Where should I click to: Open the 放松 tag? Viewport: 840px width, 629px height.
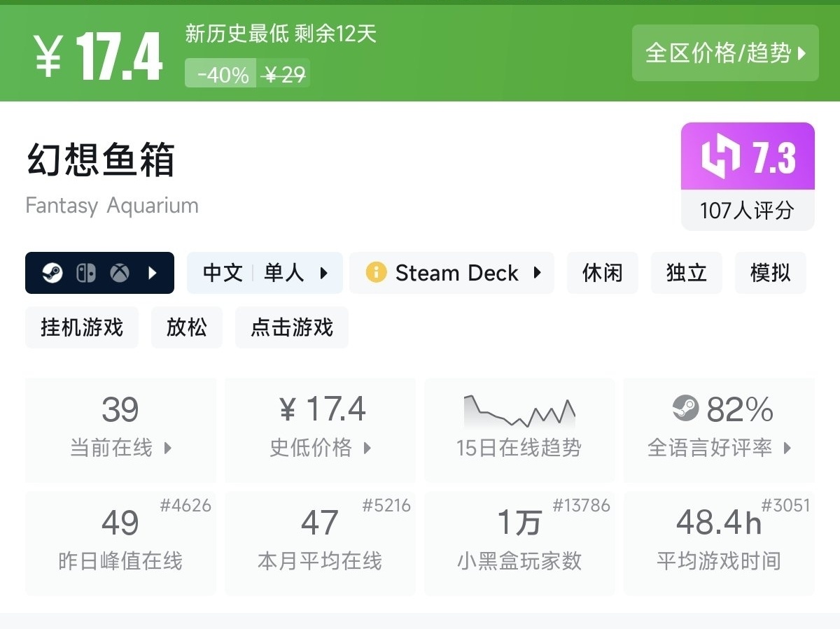187,327
